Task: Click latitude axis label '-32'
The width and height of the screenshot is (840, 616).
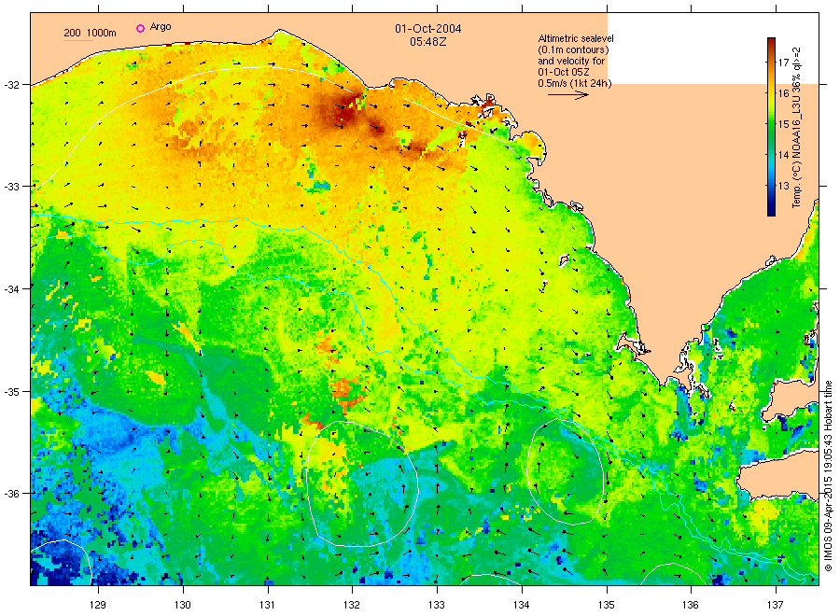Action: point(12,85)
